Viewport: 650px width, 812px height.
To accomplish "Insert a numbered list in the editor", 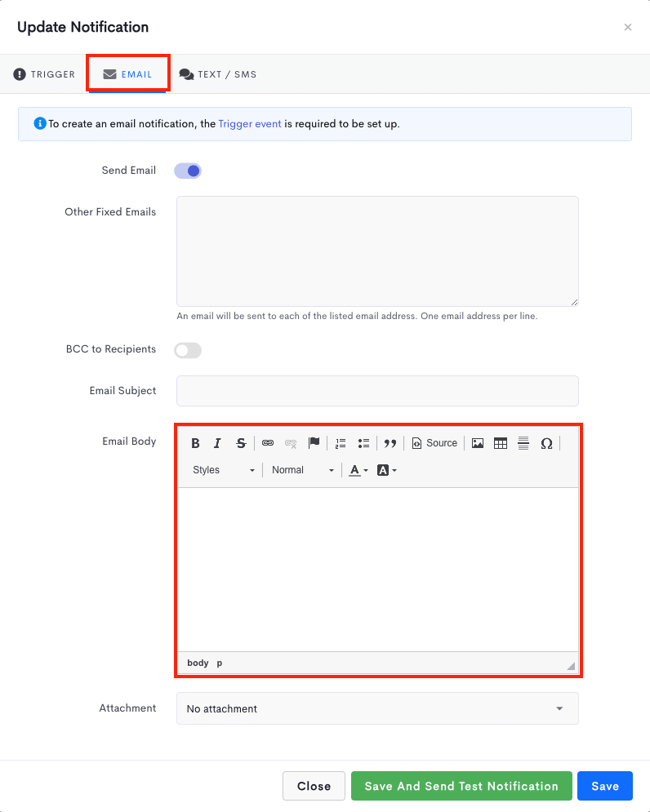I will pyautogui.click(x=341, y=443).
